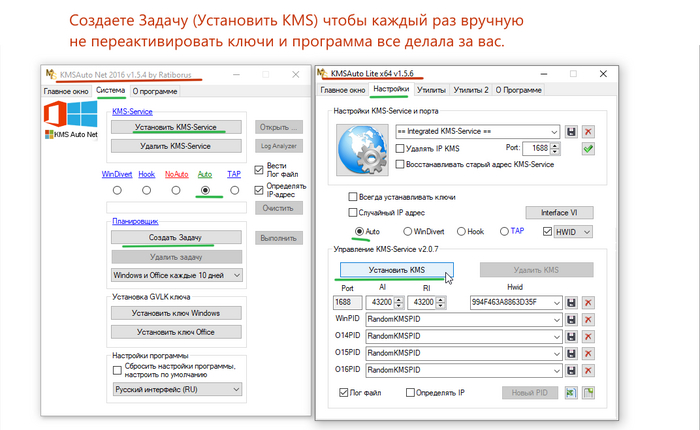Switch to Главное окно tab in KMSAuto Net

tap(66, 91)
